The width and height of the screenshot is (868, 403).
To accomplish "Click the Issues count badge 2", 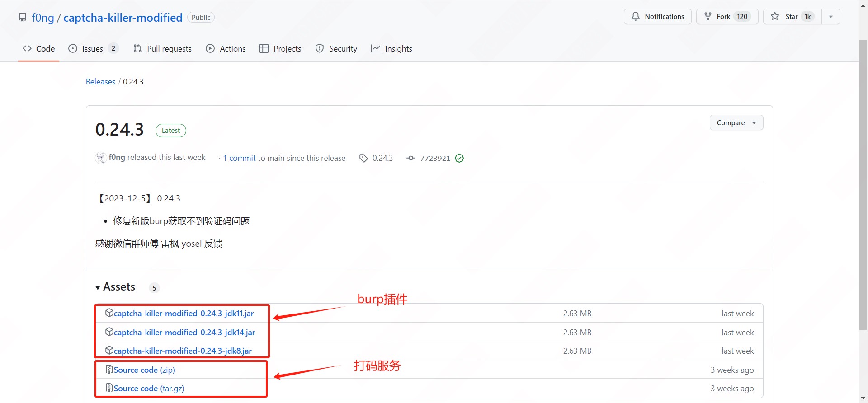I will pyautogui.click(x=113, y=48).
